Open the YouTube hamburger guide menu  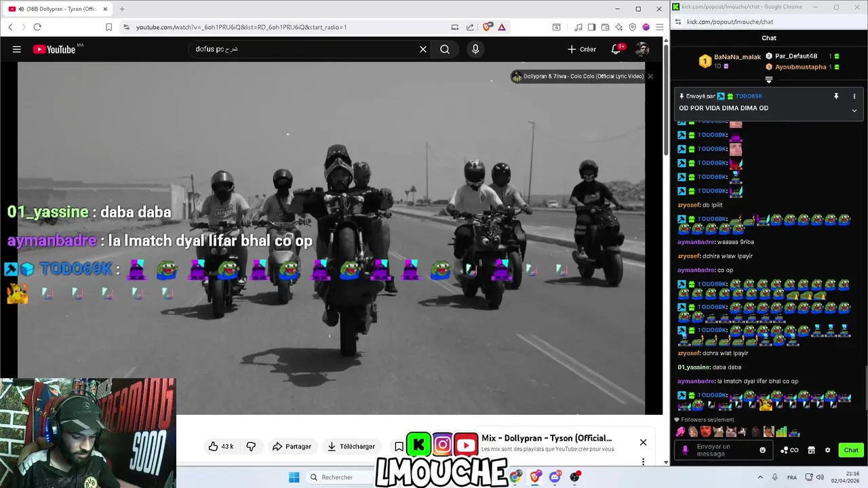(x=17, y=49)
